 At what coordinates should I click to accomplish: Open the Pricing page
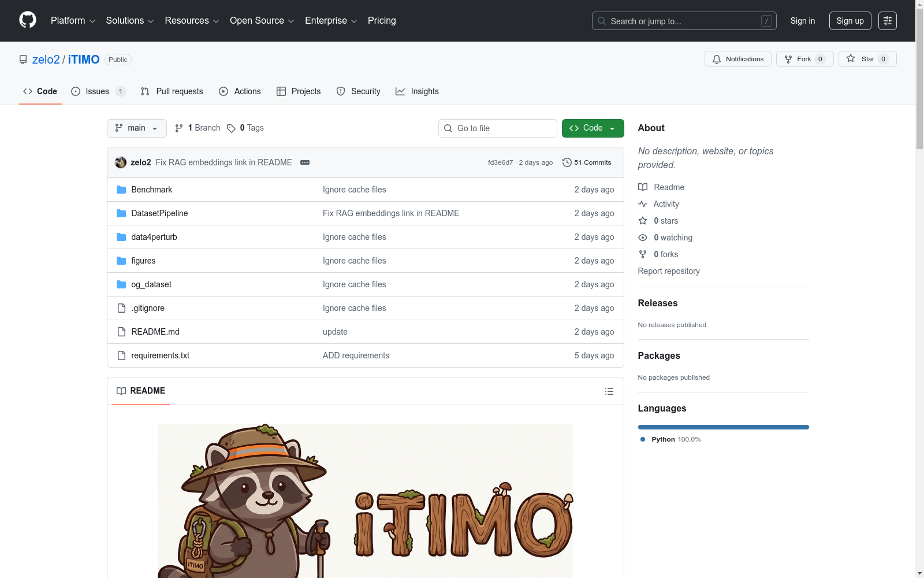click(x=382, y=21)
